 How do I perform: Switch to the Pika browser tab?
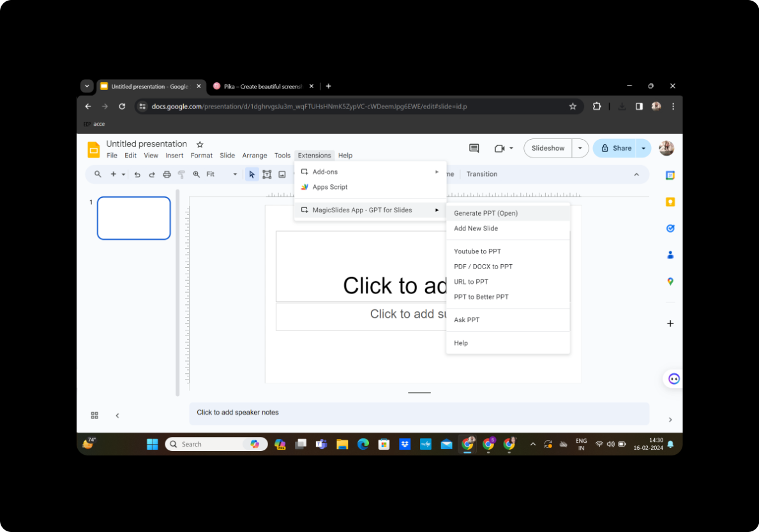tap(262, 87)
